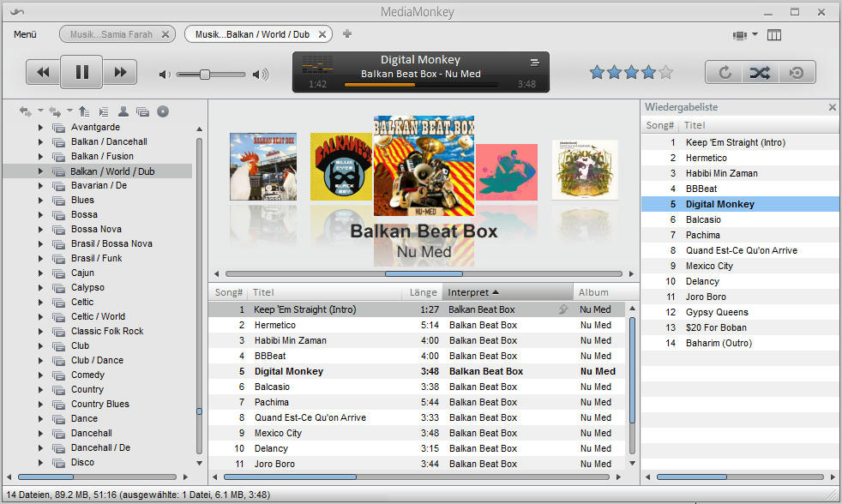Select the Balkan / Fusion genre
Screen dimensions: 842x504
point(102,156)
